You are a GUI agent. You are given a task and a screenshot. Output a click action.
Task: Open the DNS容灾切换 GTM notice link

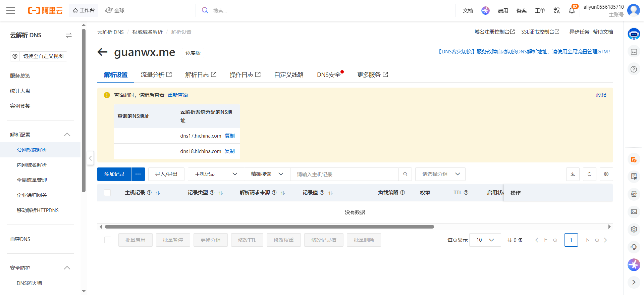(524, 52)
